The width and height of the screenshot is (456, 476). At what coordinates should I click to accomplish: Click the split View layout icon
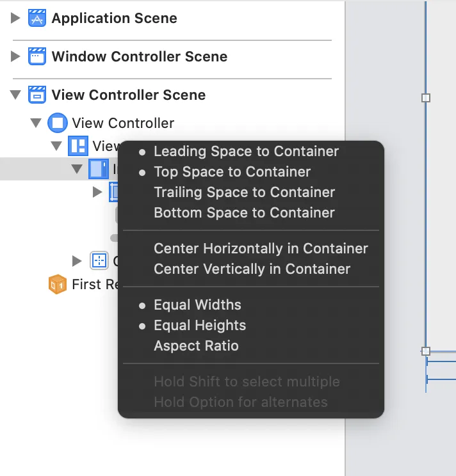pyautogui.click(x=78, y=146)
